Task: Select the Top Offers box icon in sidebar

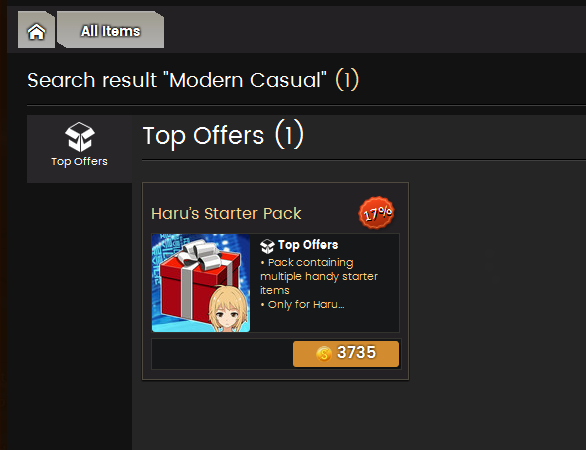Action: click(x=80, y=136)
